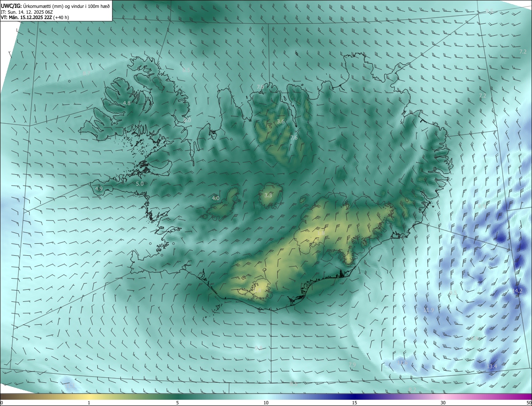This screenshot has width=532, height=406.
Task: Click the 7.9 value label south of Iceland
Action: click(352, 364)
